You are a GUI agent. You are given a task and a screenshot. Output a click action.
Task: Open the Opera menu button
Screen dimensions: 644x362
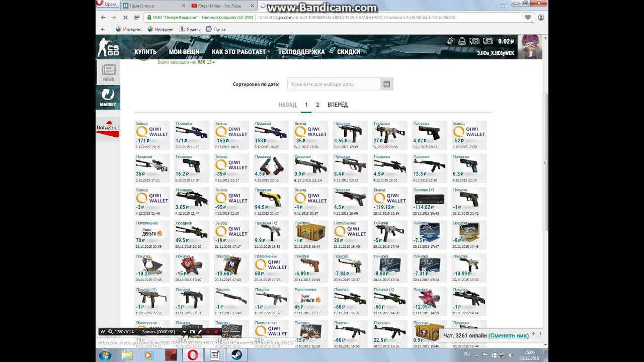pyautogui.click(x=107, y=4)
